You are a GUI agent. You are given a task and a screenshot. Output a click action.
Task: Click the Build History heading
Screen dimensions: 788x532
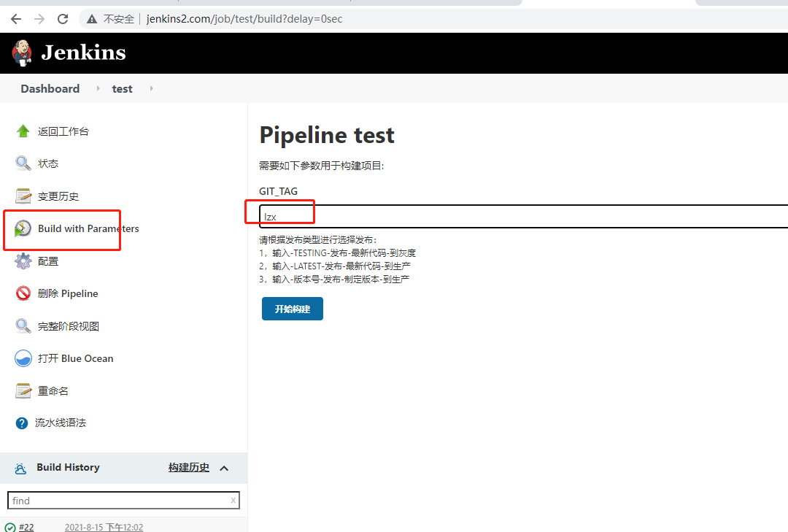click(x=69, y=467)
